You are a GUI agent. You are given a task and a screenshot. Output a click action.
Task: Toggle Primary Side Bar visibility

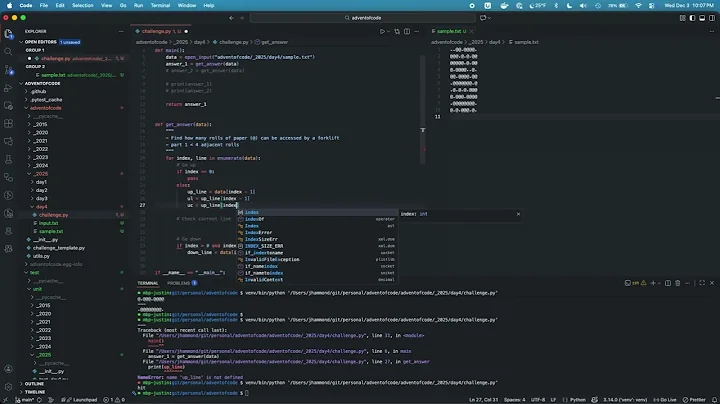click(692, 18)
